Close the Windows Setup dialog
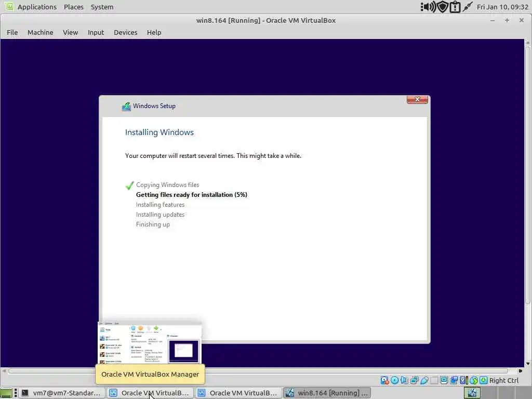532x399 pixels. tap(417, 99)
